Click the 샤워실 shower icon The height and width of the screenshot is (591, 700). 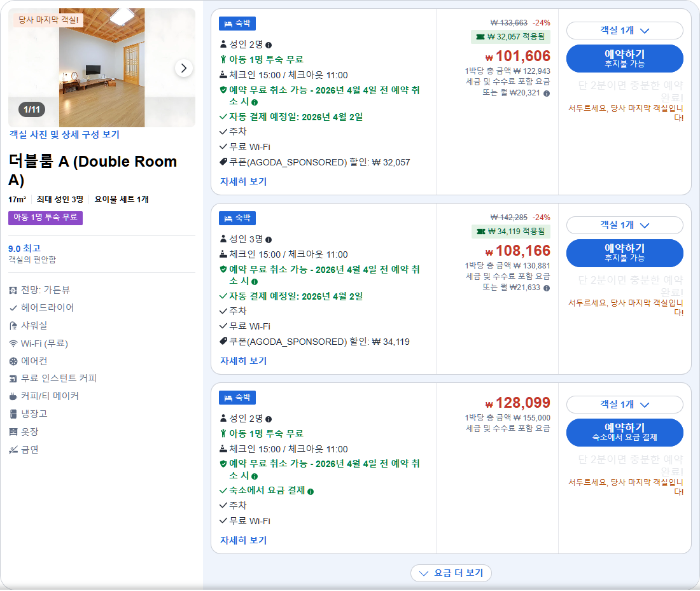click(x=13, y=326)
